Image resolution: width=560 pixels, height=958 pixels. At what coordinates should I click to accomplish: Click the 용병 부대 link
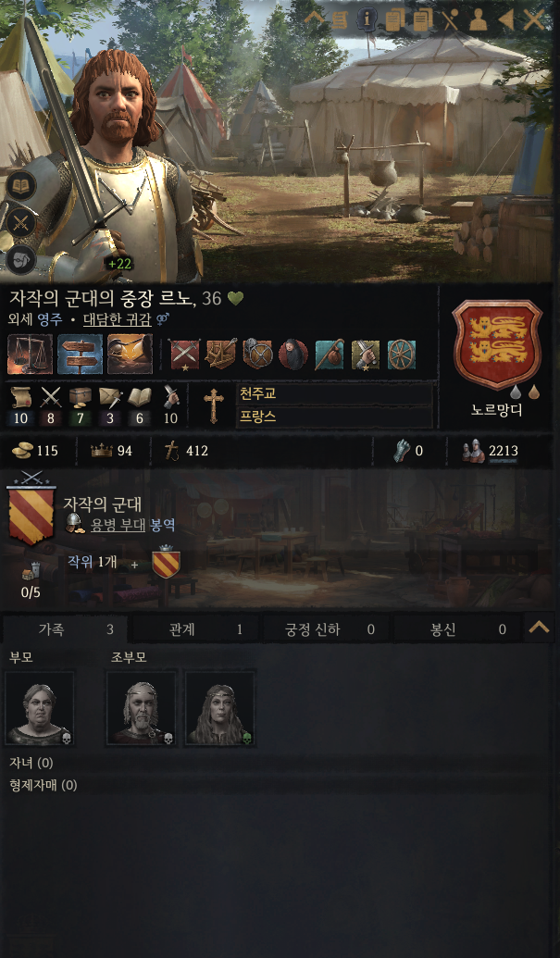point(118,525)
